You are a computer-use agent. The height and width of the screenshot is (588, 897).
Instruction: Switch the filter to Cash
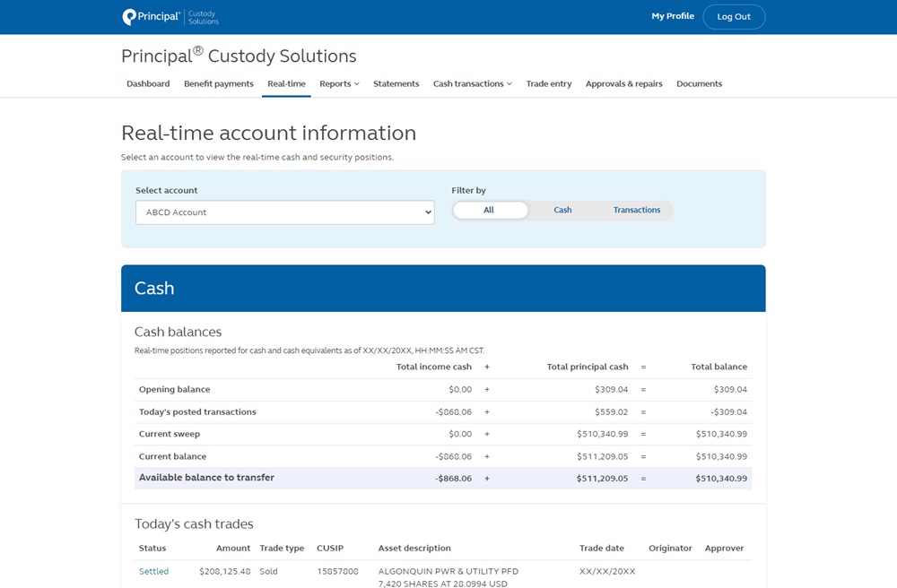tap(562, 209)
